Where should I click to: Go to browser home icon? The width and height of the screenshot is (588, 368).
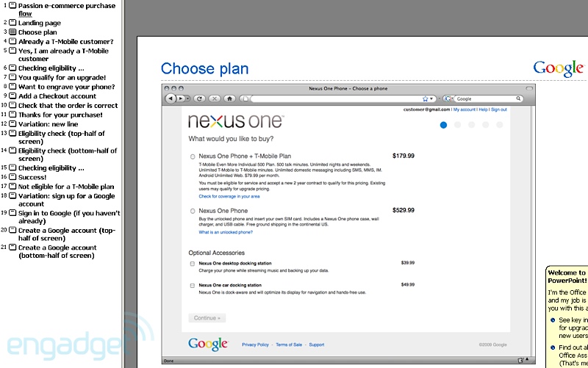229,98
